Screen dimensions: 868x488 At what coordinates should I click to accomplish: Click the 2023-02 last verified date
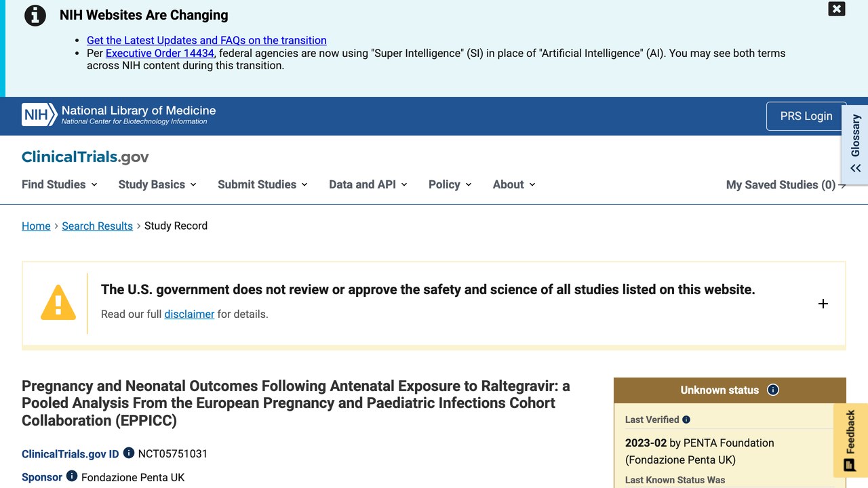click(646, 443)
